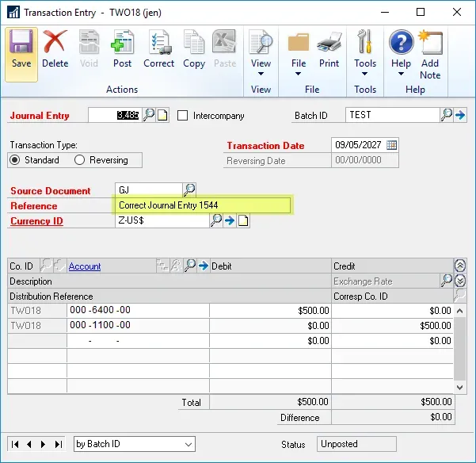Viewport: 476px width, 463px height.
Task: Click the Delete journal entry icon
Action: [x=55, y=49]
